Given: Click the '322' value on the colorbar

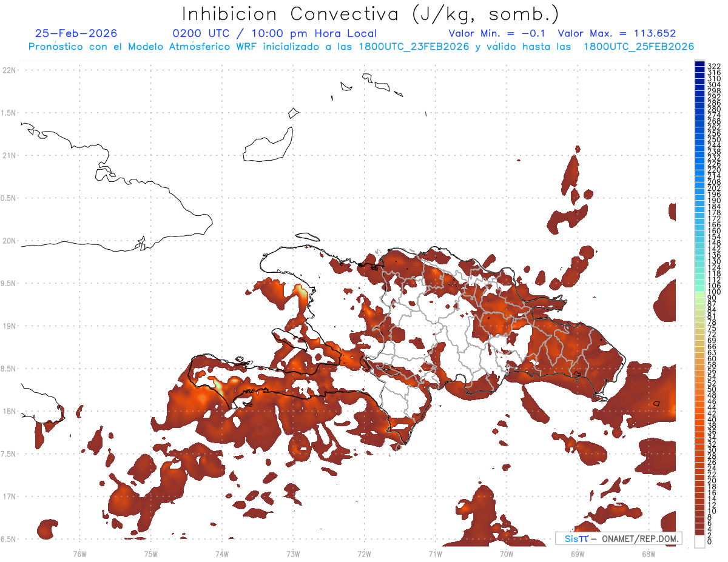Looking at the screenshot, I should tap(713, 66).
